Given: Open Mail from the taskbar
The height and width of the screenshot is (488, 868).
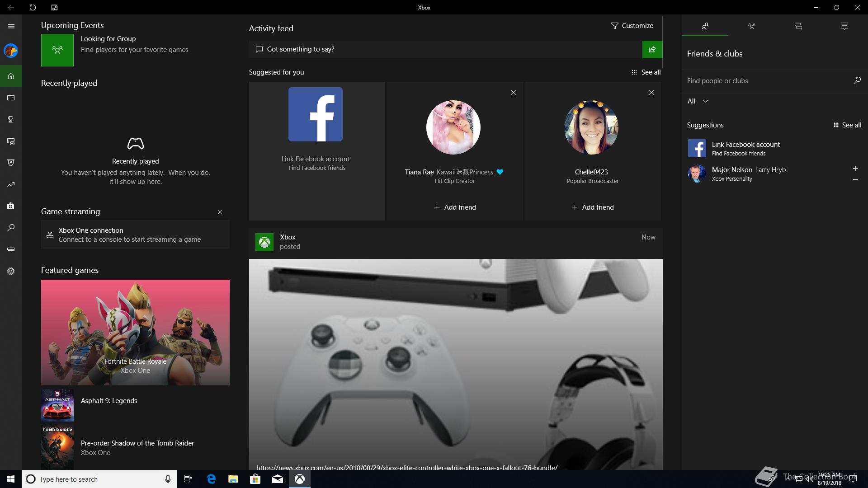Looking at the screenshot, I should (278, 479).
